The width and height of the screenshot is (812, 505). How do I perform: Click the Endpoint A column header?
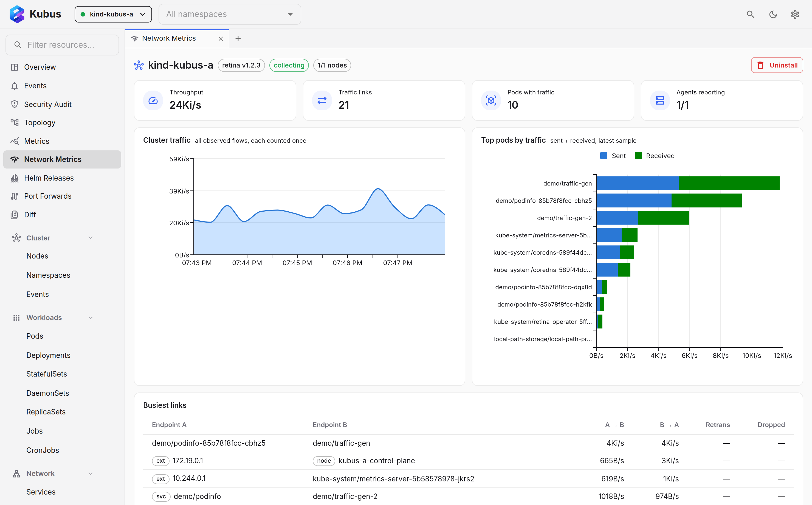[x=169, y=425]
